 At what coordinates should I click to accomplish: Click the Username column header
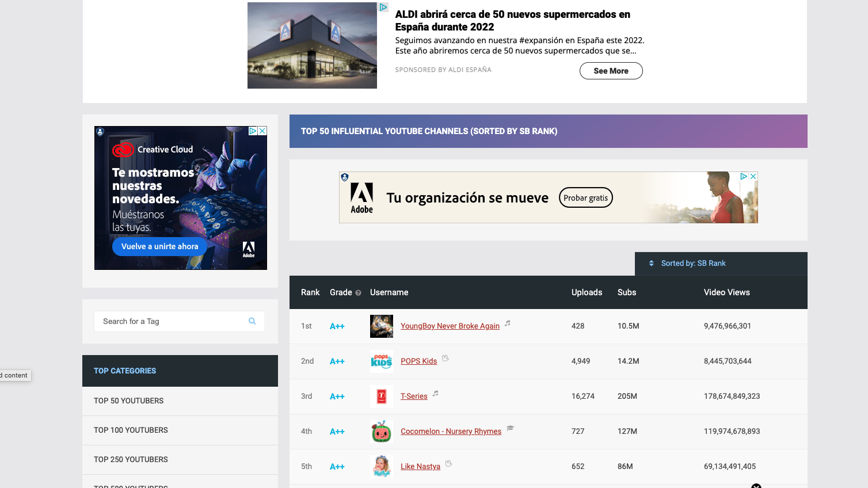389,292
